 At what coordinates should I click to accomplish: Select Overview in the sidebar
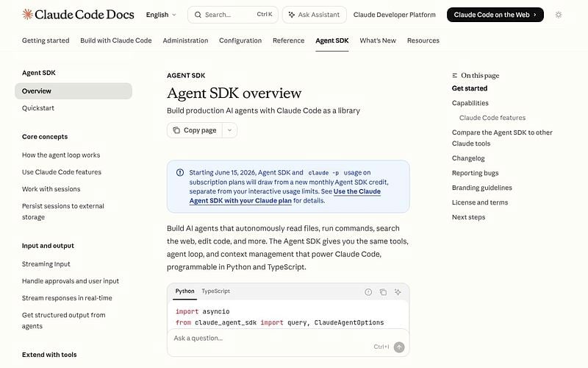coord(73,91)
